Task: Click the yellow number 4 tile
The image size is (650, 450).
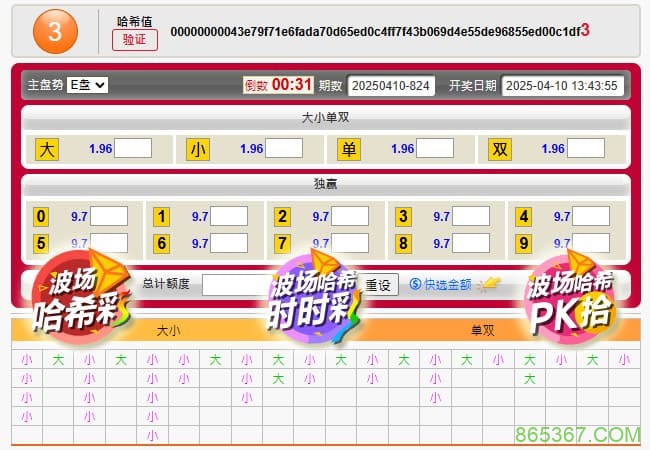Action: pos(524,216)
